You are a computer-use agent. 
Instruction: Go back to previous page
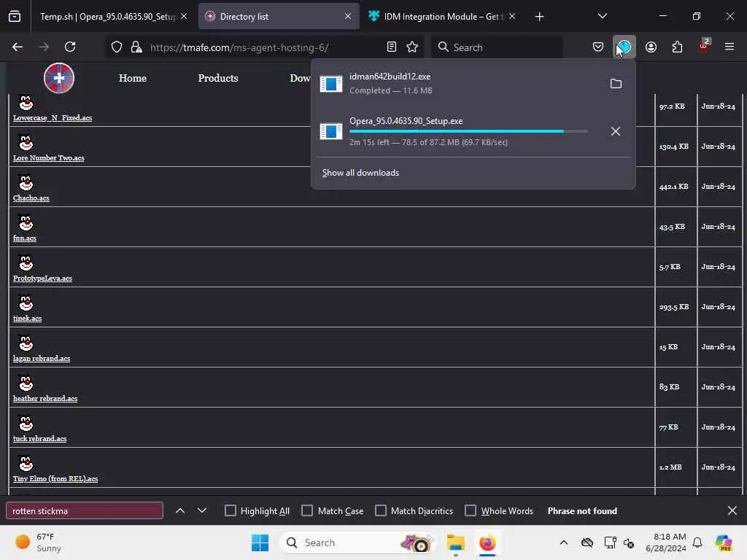point(18,47)
